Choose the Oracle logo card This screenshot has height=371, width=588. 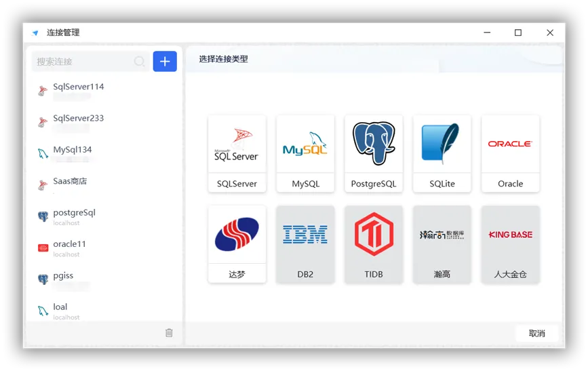[x=511, y=153]
